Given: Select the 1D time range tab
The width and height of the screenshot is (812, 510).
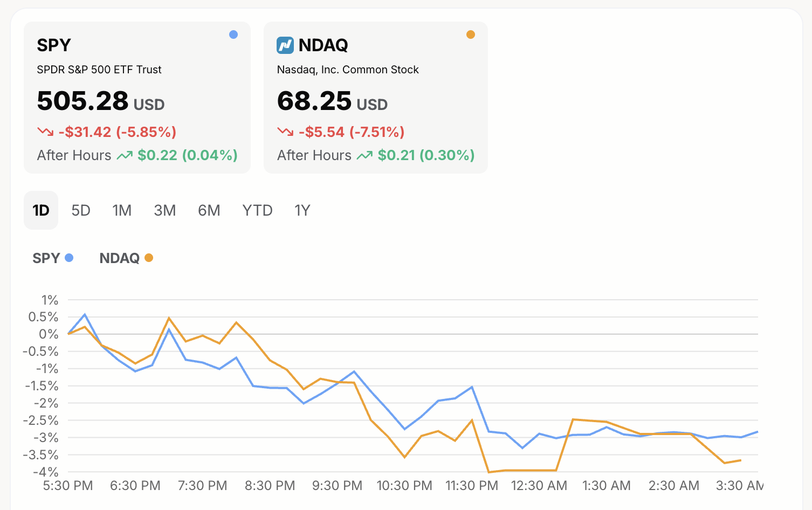Looking at the screenshot, I should click(41, 210).
